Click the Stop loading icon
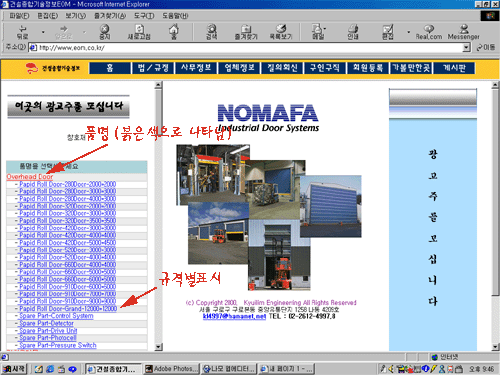The width and height of the screenshot is (500, 375). pyautogui.click(x=105, y=32)
